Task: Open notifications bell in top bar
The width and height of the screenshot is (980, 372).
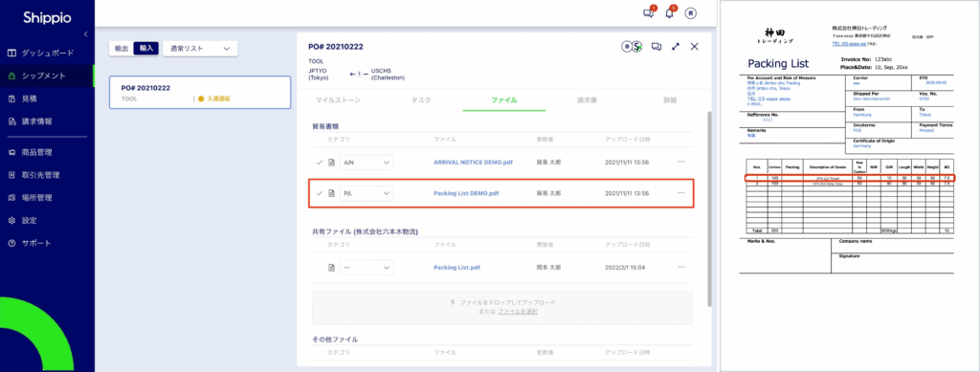Action: [670, 13]
